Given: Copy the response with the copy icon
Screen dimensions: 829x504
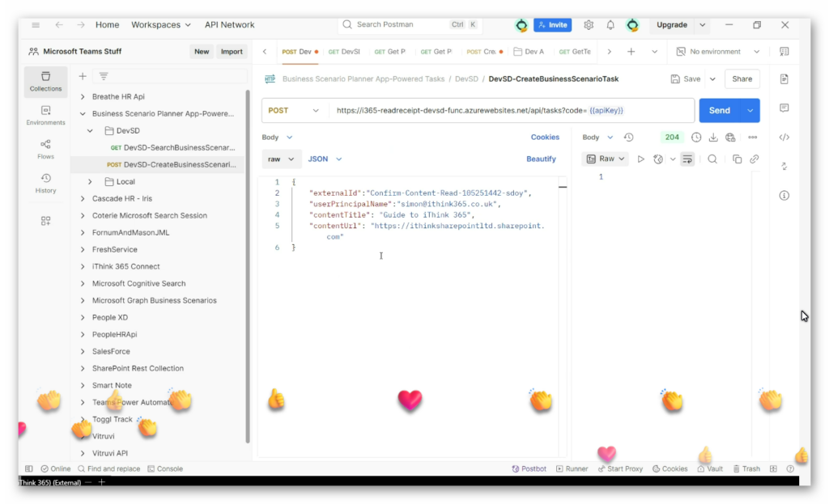Looking at the screenshot, I should coord(737,159).
